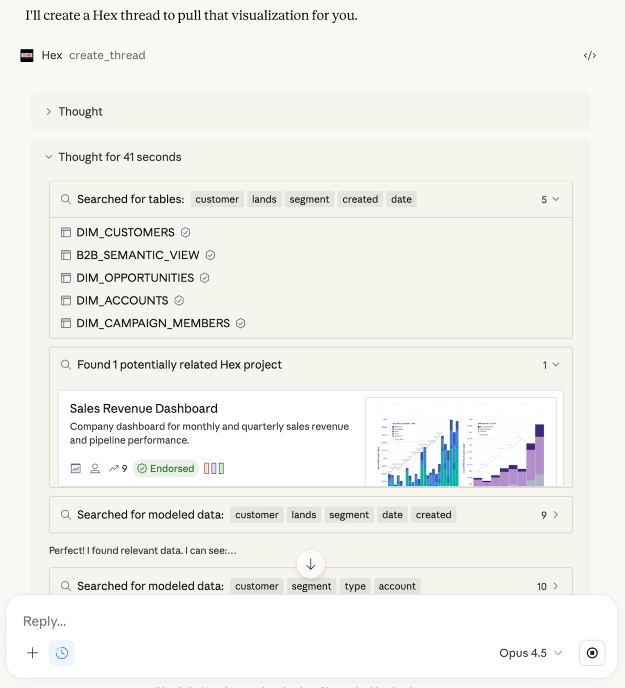Click the color swatches on the dashboard card

click(x=214, y=468)
